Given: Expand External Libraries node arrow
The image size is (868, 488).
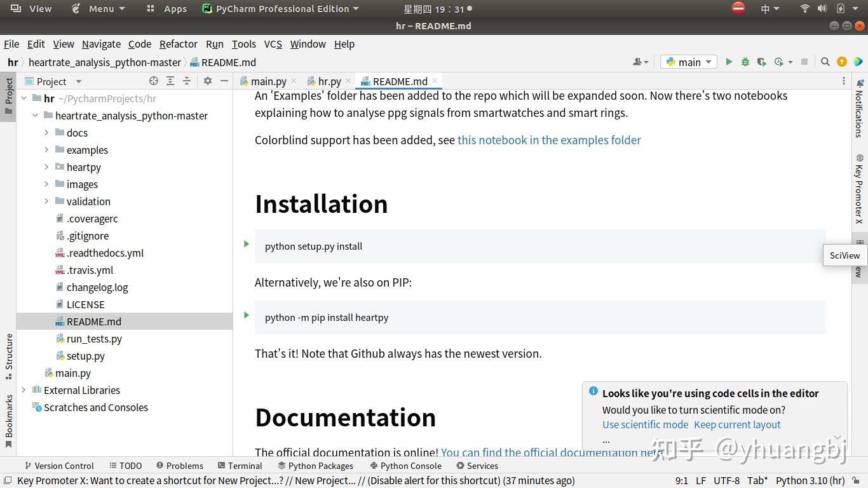Looking at the screenshot, I should tap(24, 390).
